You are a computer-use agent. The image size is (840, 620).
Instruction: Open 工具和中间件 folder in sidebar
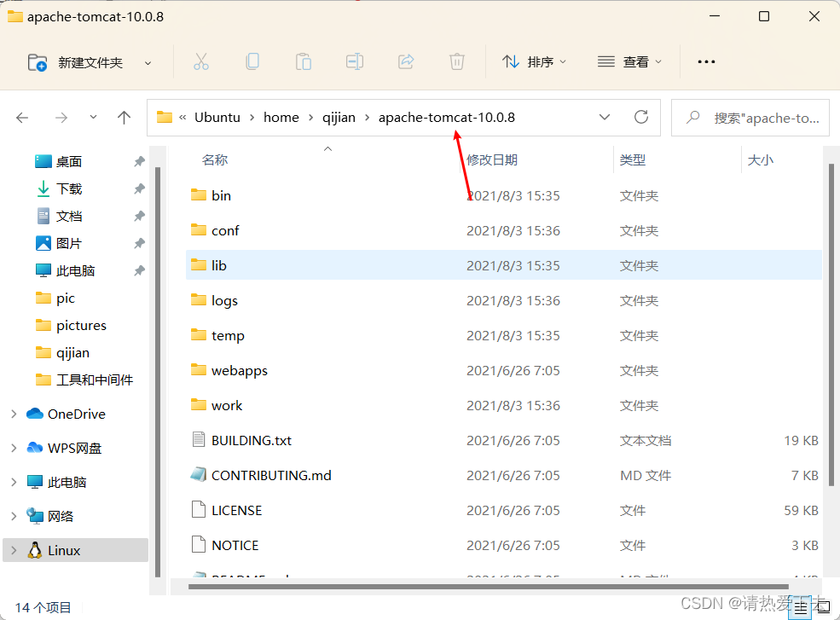tap(95, 380)
